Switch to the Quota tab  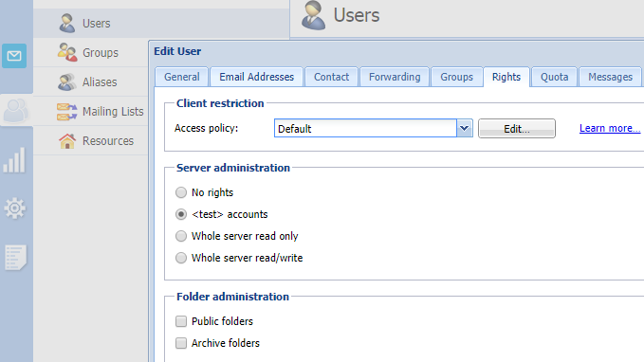555,77
